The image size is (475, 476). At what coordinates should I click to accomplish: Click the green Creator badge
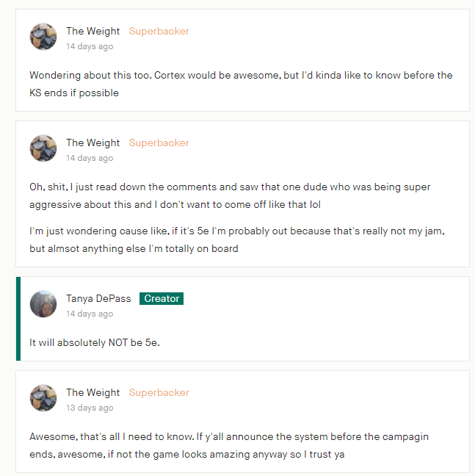(162, 298)
